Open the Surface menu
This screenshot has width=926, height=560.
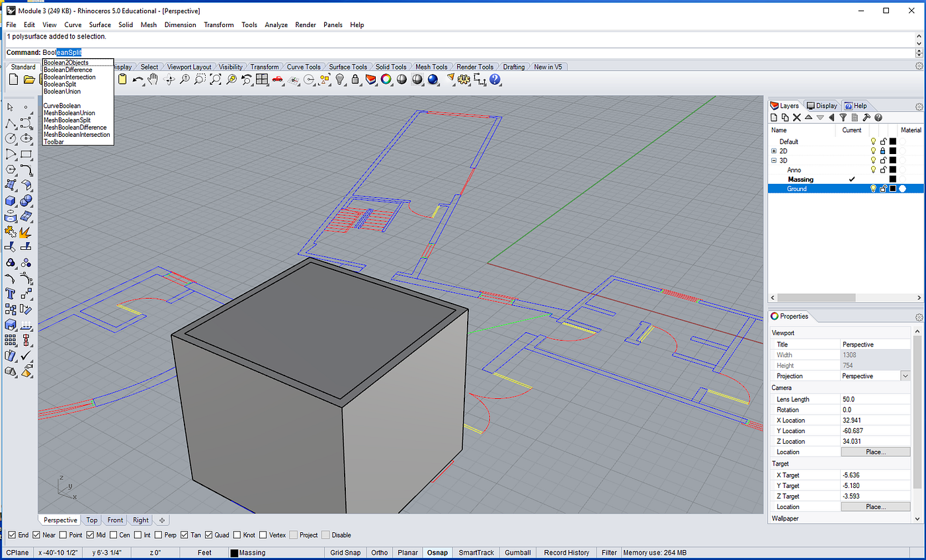(x=100, y=24)
